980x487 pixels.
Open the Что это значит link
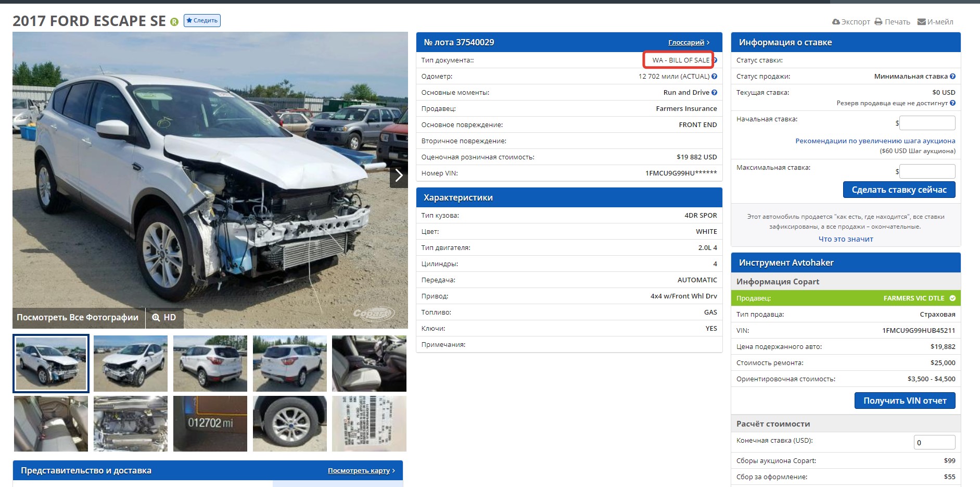point(846,239)
